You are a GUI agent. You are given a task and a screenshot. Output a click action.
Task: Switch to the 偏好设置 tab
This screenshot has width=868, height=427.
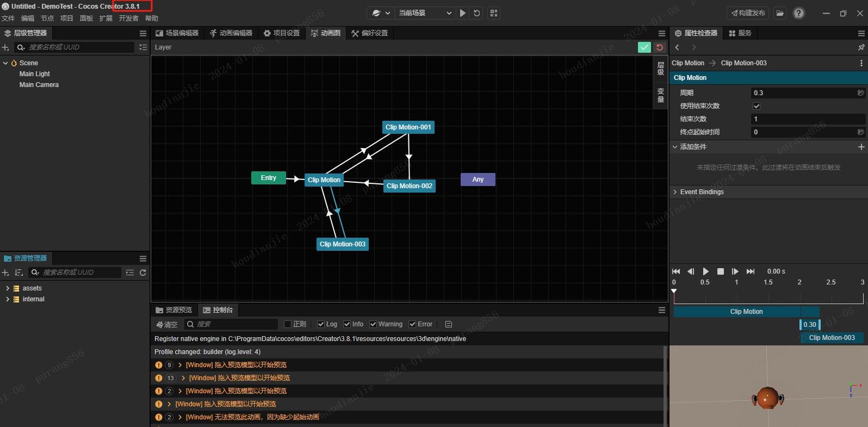pos(370,33)
